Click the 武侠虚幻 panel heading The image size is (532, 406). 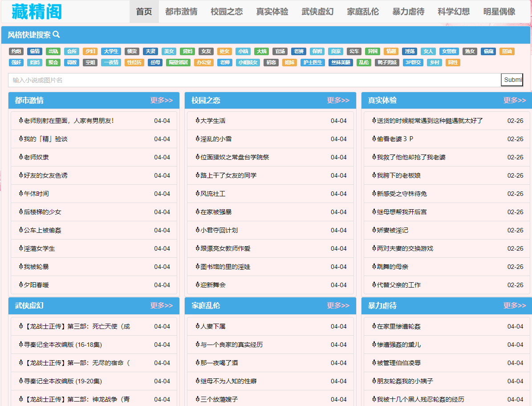[29, 305]
